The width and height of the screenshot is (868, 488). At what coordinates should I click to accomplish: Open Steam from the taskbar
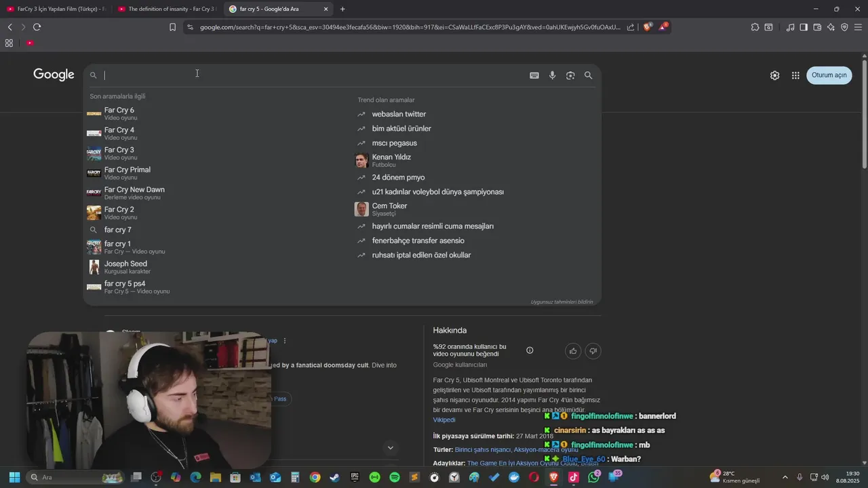[x=335, y=477]
